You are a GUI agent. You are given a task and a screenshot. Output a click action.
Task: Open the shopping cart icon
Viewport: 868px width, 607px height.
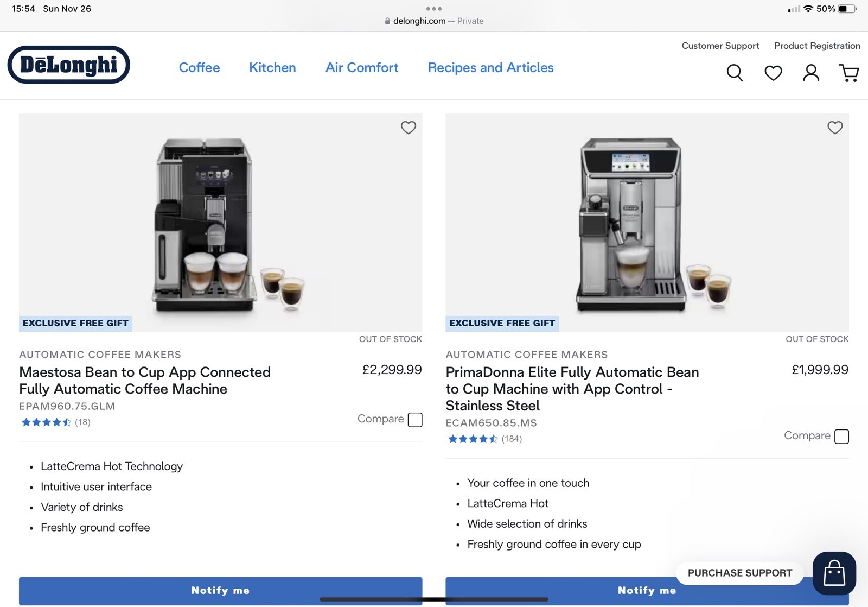[849, 73]
